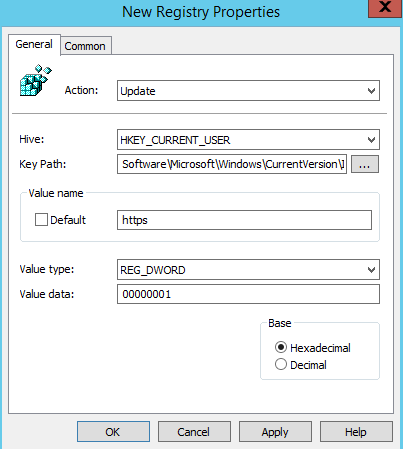Open Help for this dialog
403x449 pixels.
coord(356,432)
